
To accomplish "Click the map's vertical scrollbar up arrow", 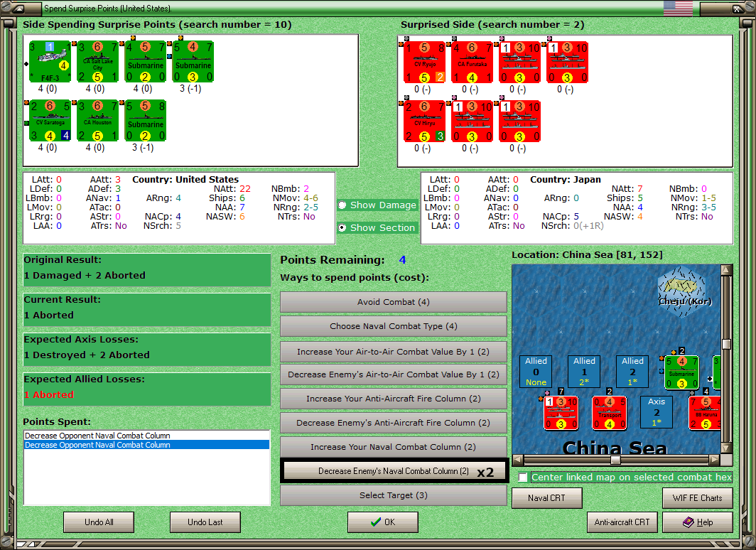I will 727,269.
